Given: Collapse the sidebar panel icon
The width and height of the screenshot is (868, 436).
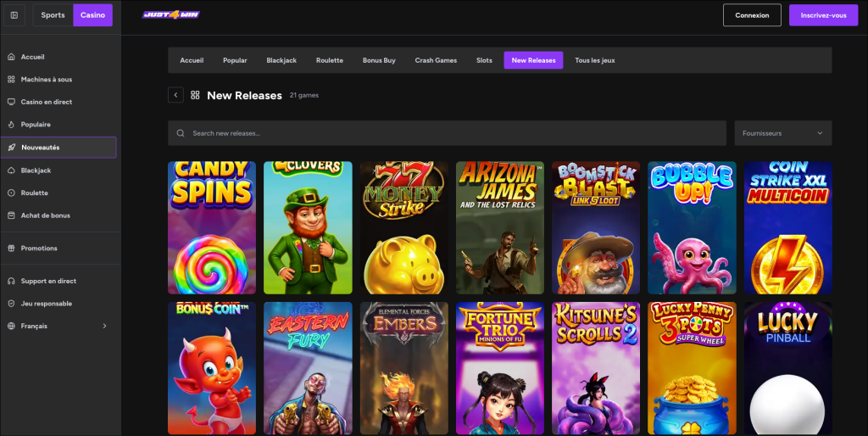Looking at the screenshot, I should (x=14, y=15).
